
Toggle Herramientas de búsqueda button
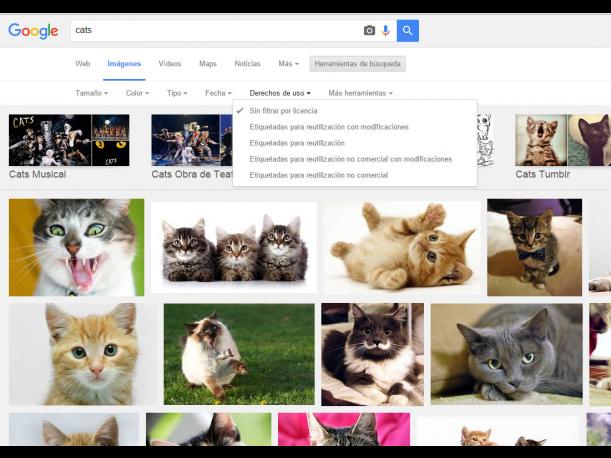coord(357,64)
